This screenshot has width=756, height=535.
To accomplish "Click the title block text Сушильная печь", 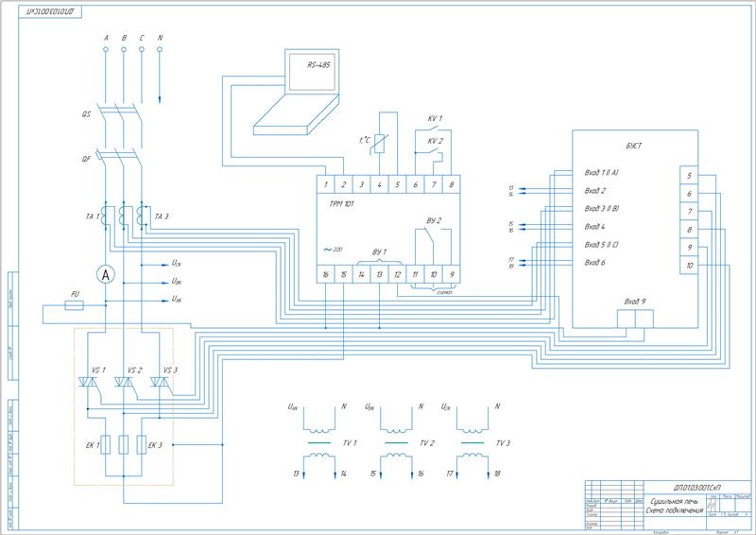I will tap(674, 501).
